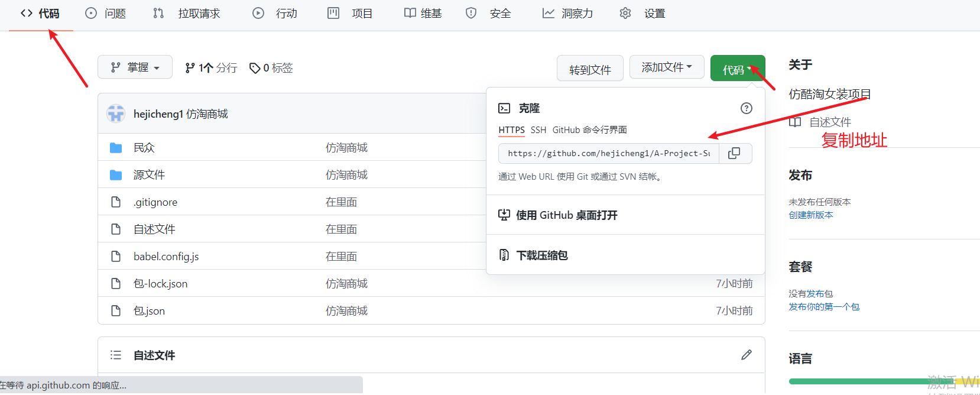Click the desktop download icon beside 使用 GitHub
This screenshot has height=395, width=980.
tap(504, 215)
